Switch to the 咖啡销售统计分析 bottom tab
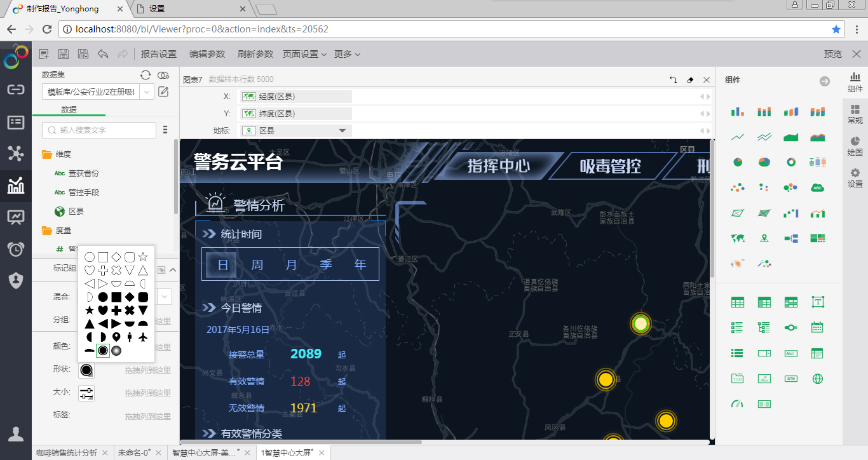The width and height of the screenshot is (868, 460). point(67,453)
